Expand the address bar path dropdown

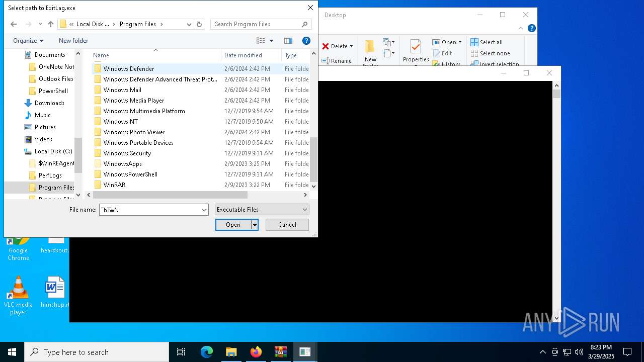click(x=189, y=24)
